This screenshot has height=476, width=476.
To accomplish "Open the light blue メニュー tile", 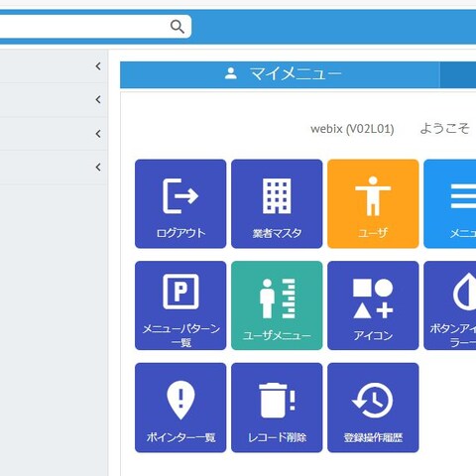I will click(x=450, y=203).
